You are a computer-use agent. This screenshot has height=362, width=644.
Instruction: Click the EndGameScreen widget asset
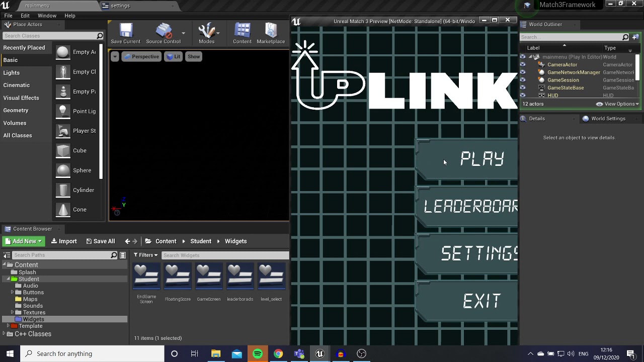[x=146, y=284]
